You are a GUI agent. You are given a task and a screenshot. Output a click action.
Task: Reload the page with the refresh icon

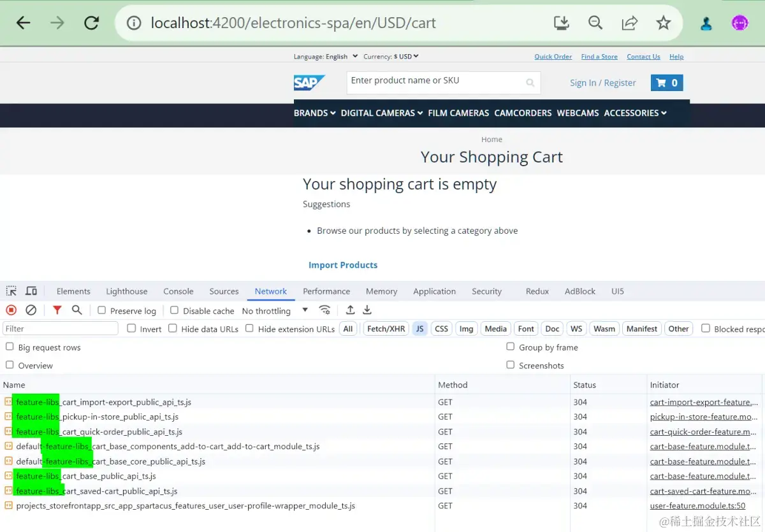[92, 23]
